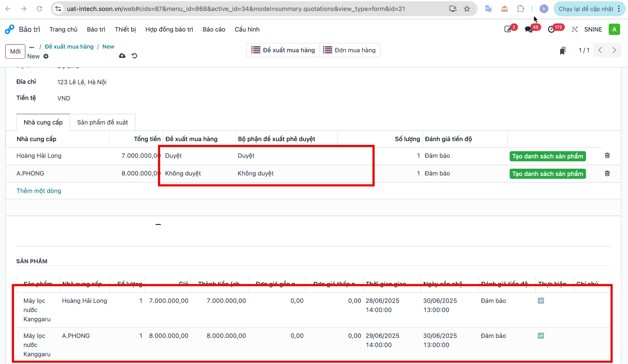Open Đề xuất mua hàng dropdown for Hoàng Hải Long
628x364 pixels.
199,156
